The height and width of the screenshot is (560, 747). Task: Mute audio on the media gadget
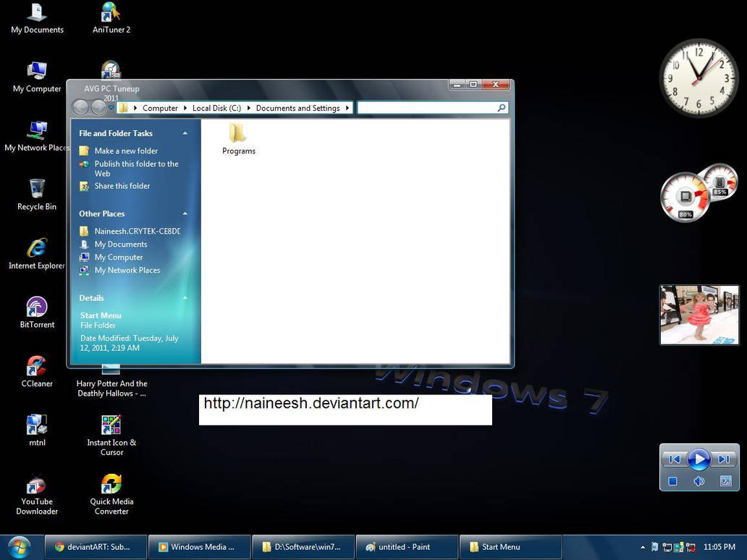click(x=699, y=481)
